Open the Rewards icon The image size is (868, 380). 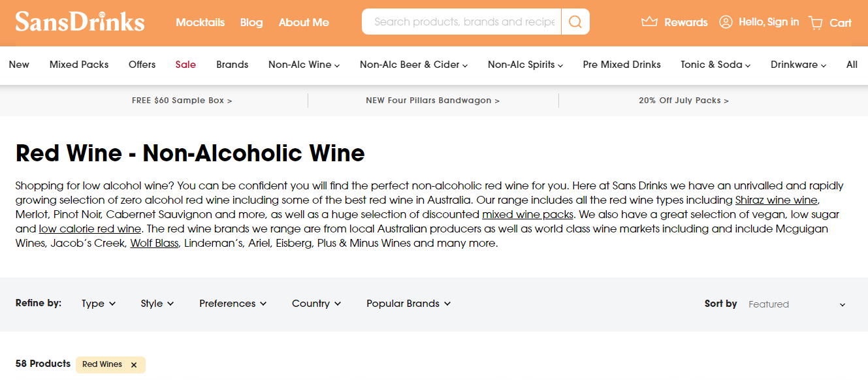point(649,22)
